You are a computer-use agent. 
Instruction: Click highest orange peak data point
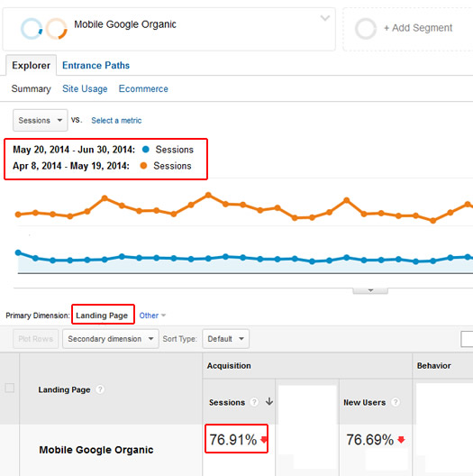coord(208,195)
